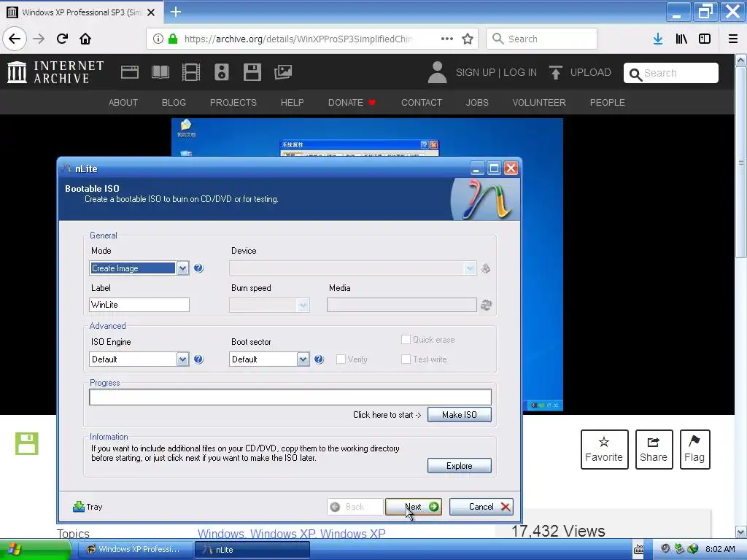
Task: Click browser back arrow
Action: click(x=15, y=39)
